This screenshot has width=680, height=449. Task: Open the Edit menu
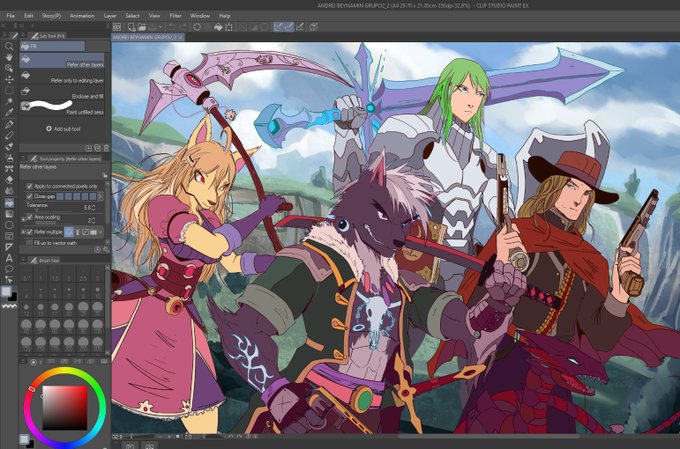coord(29,16)
